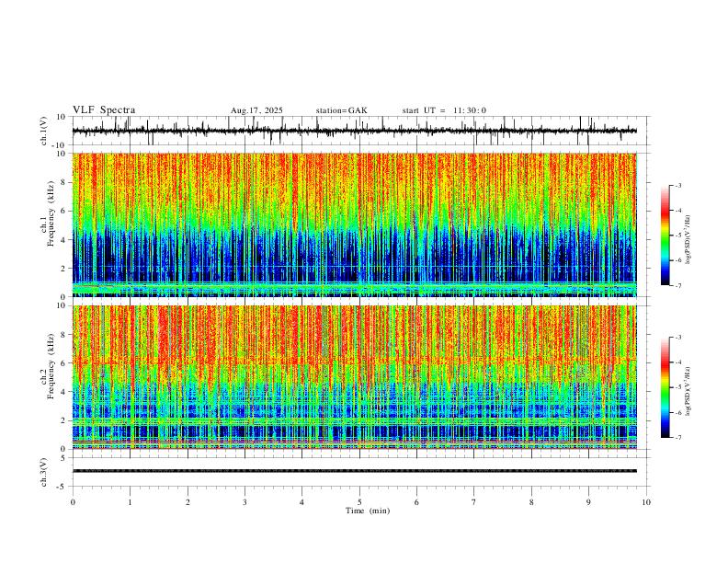Click the time axis tick label '6'
Viewport: 728px width, 563px height.
pyautogui.click(x=416, y=502)
